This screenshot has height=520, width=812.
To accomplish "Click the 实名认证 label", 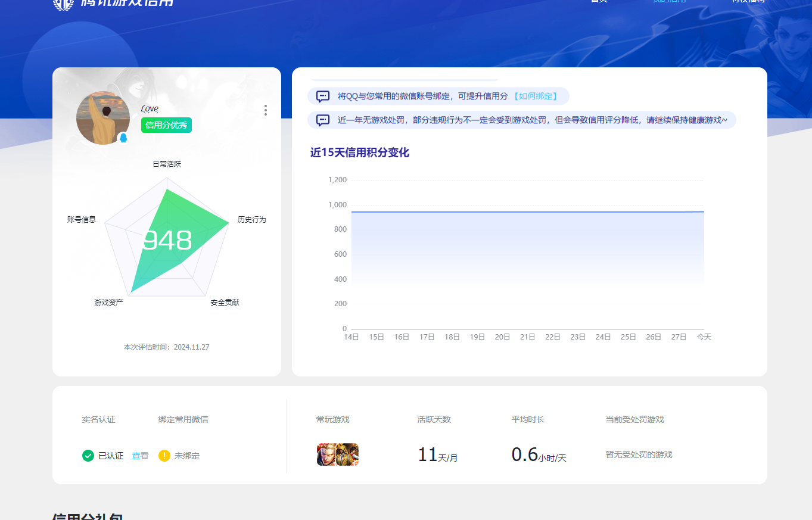I will (99, 419).
